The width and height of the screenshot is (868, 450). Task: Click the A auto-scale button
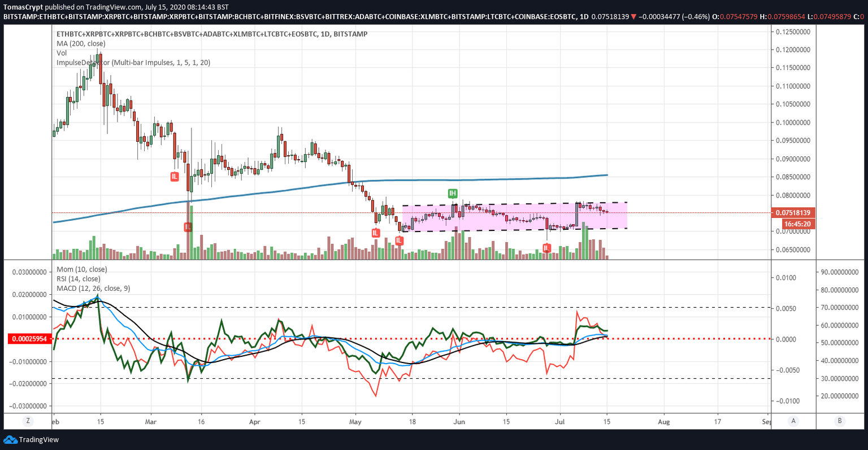coord(794,421)
